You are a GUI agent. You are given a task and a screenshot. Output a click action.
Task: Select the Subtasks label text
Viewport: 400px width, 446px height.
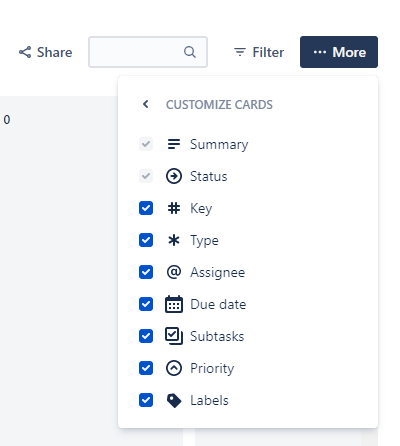click(217, 336)
